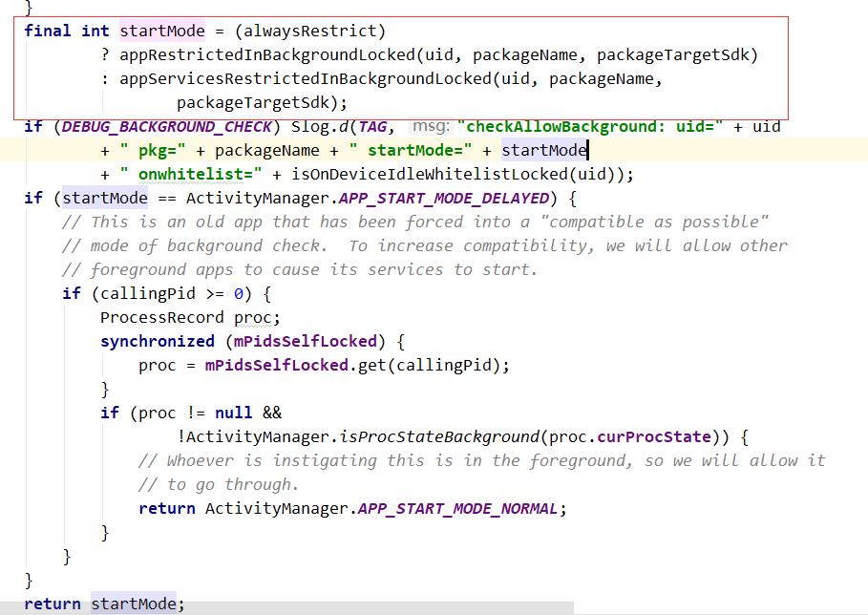The image size is (868, 615).
Task: Click the '.get(callingPid)' call
Action: click(425, 366)
